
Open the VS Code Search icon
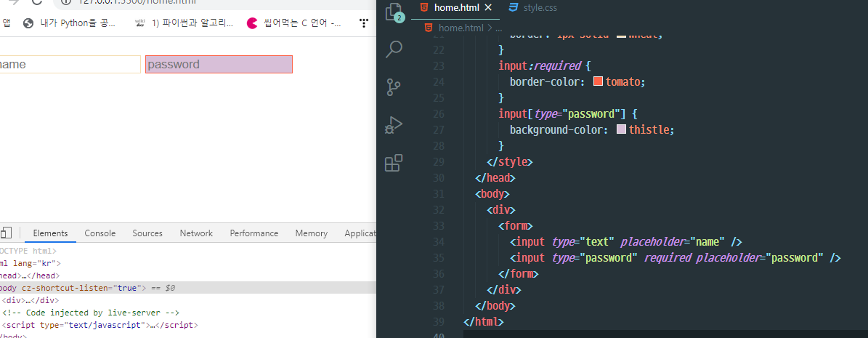[394, 49]
